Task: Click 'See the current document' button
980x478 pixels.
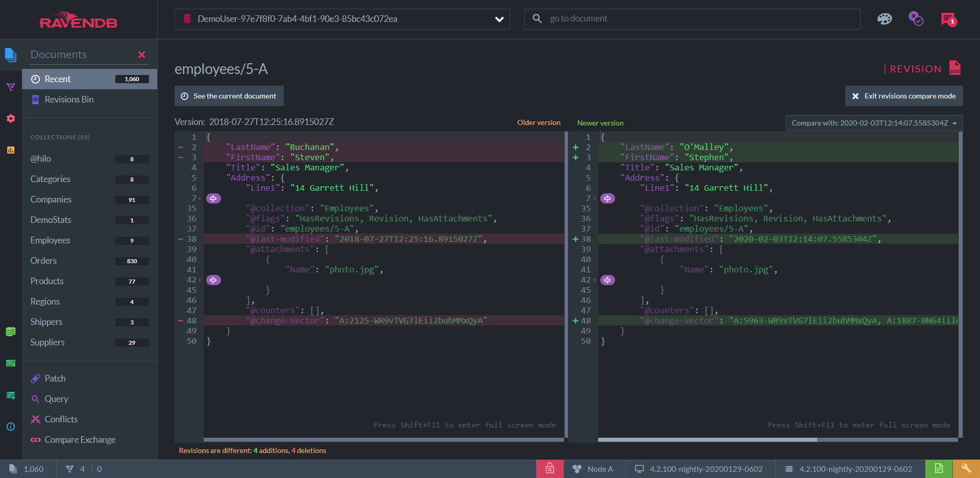Action: (229, 96)
